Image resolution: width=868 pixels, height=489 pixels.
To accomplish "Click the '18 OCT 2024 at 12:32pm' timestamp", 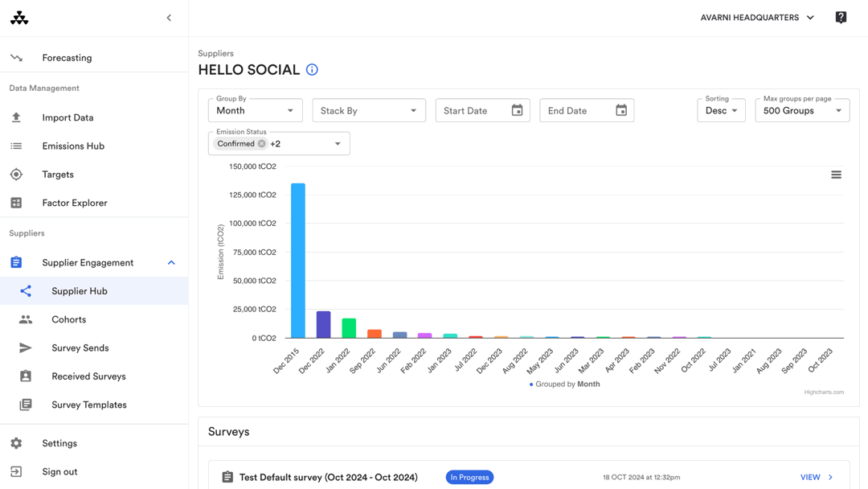I will point(641,477).
